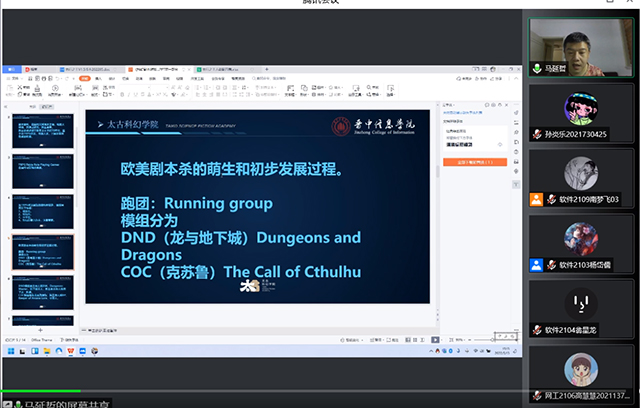Click the muted mic icon beside 软件2103杨岱儒
Viewport: 640px width, 408px height.
click(551, 264)
